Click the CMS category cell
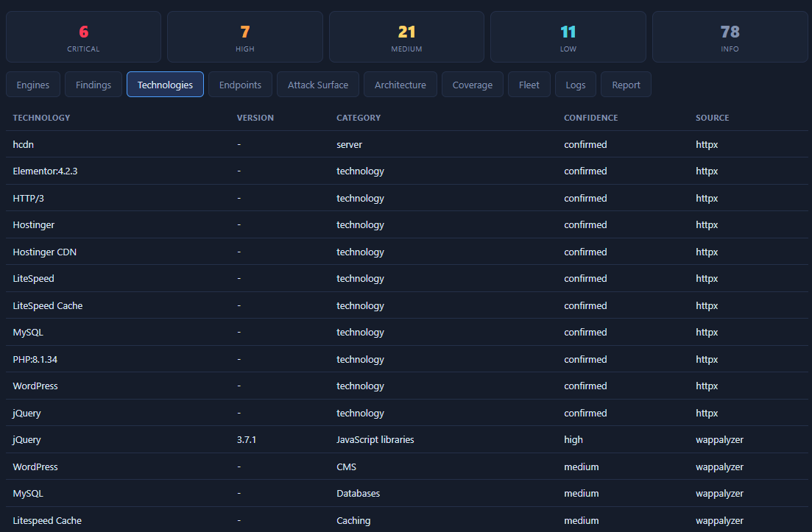 coord(347,467)
